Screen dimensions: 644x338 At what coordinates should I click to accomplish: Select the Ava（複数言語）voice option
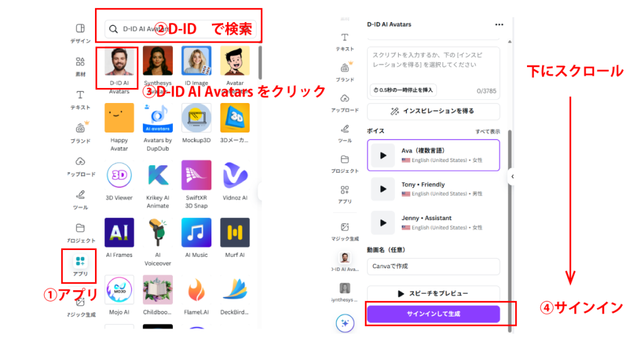coord(433,155)
